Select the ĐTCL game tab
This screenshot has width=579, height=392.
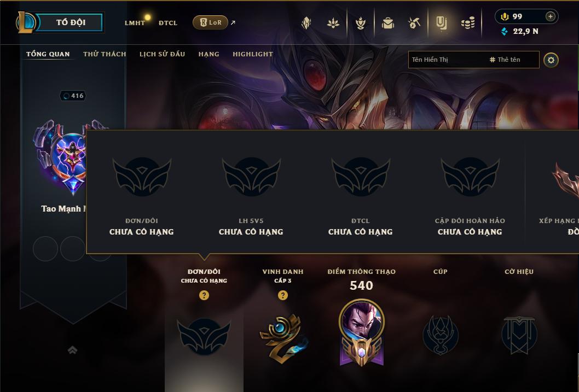[168, 23]
